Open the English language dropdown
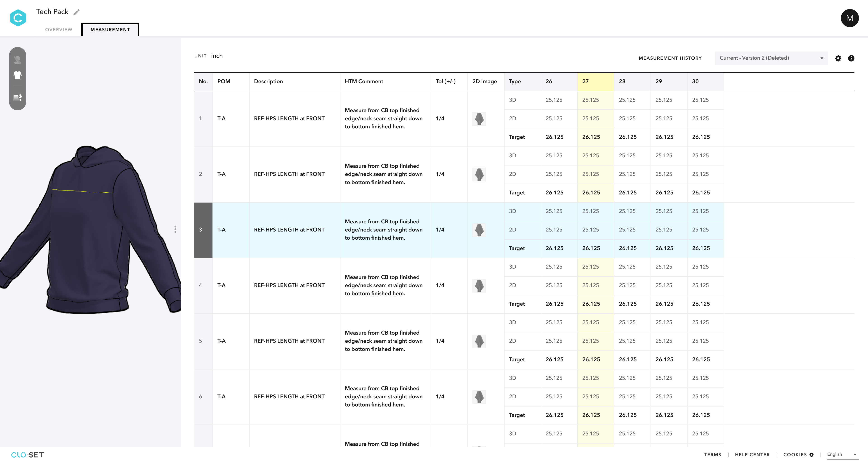The width and height of the screenshot is (868, 463). 842,455
